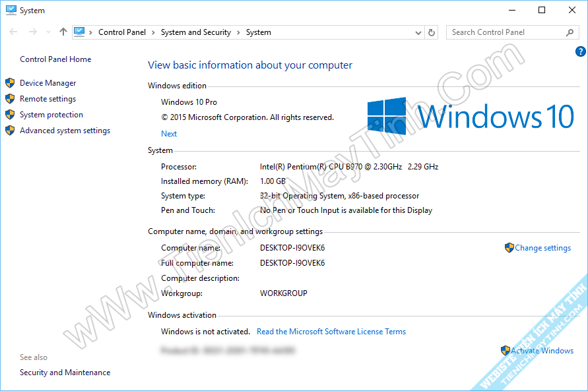Click Change settings link

(x=542, y=248)
